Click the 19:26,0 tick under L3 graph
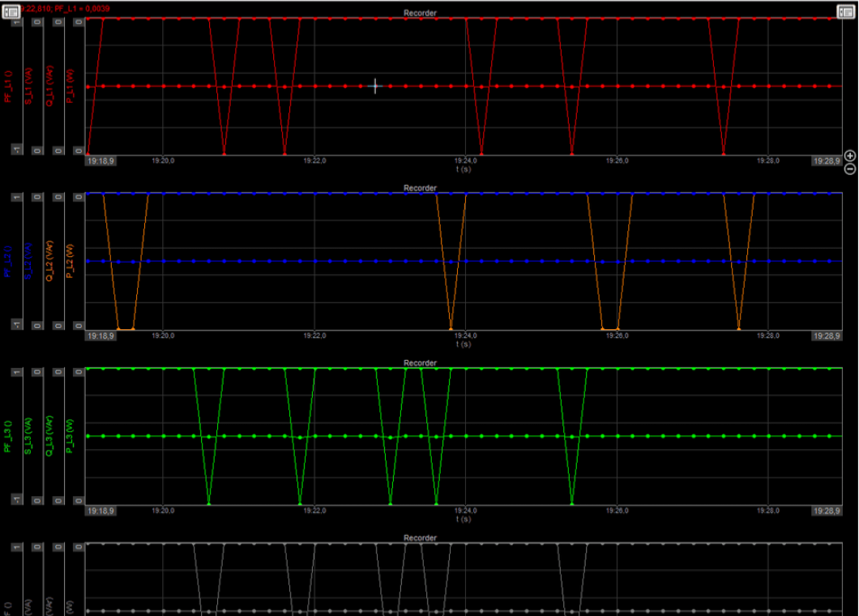The image size is (859, 616). (x=617, y=511)
